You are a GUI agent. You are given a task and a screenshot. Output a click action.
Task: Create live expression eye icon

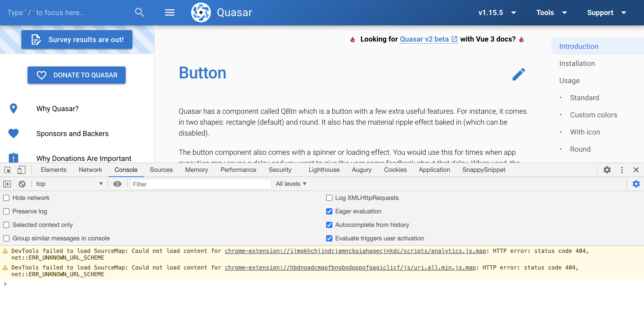[117, 184]
